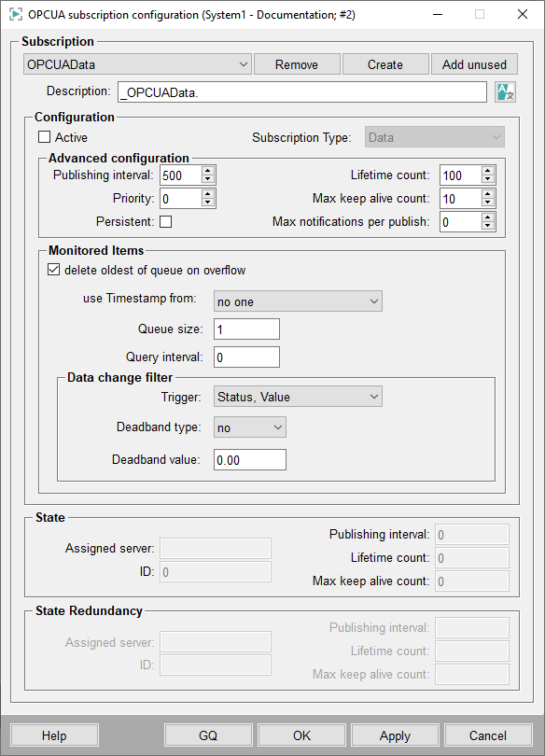Decrease Max keep alive count
Viewport: 545px width, 756px height.
[x=488, y=203]
